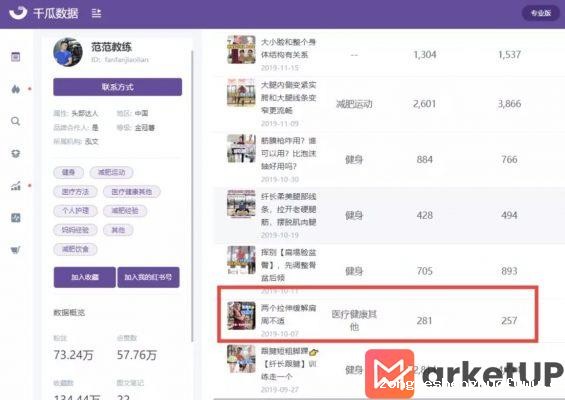This screenshot has height=400, width=565.
Task: Click the value 3,866 in the table
Action: point(509,104)
